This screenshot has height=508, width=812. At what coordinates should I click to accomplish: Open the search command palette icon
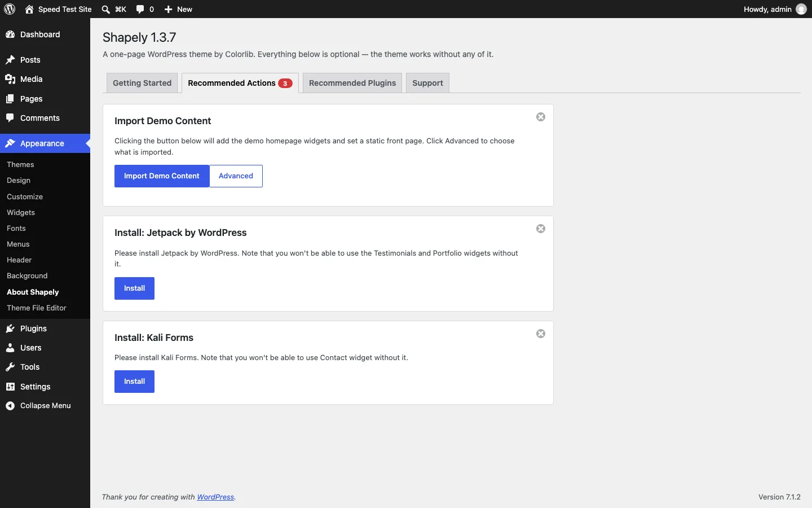113,9
